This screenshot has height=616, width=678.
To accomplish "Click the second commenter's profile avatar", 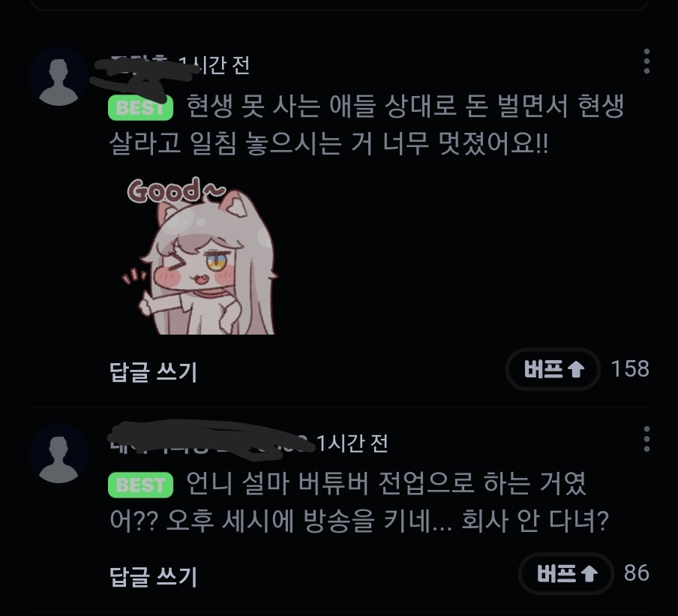I will click(x=58, y=454).
